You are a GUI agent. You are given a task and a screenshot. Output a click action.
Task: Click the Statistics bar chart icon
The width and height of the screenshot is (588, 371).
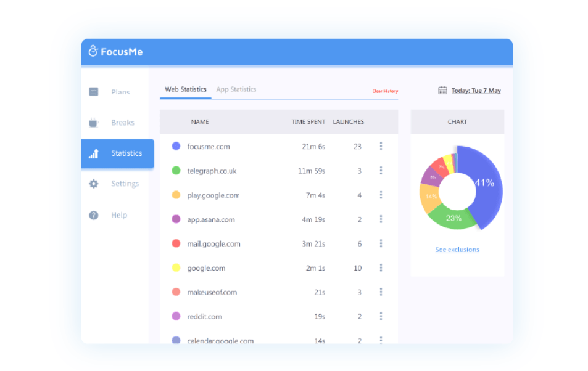point(94,153)
